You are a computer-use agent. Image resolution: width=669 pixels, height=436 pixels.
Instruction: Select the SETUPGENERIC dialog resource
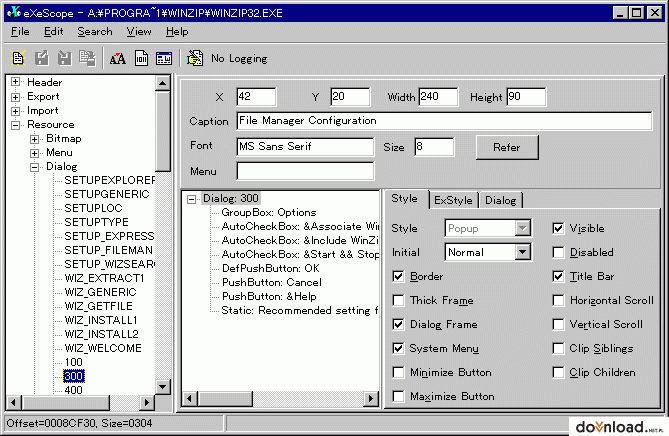[x=107, y=194]
